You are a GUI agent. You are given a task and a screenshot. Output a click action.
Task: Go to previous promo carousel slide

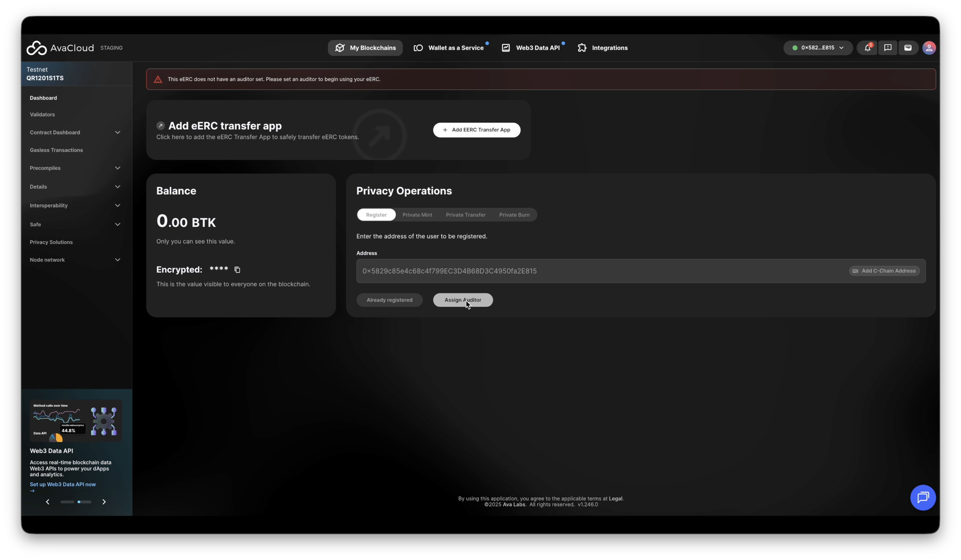48,502
